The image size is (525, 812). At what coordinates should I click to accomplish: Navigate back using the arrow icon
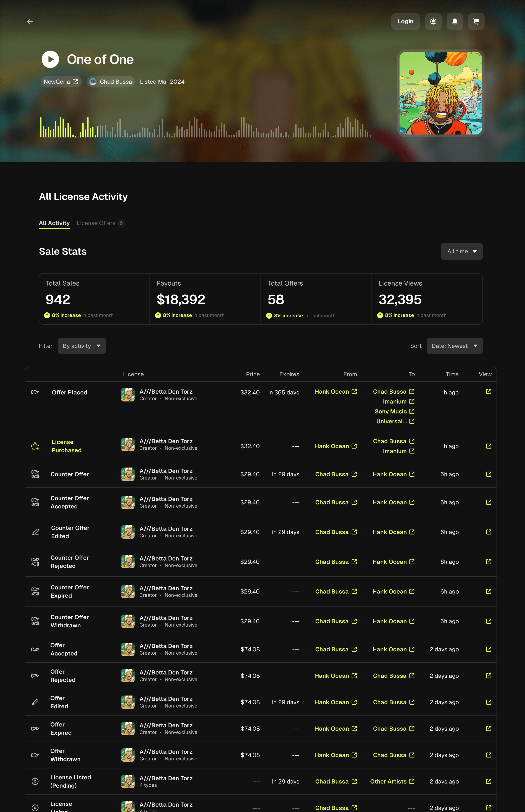(30, 21)
